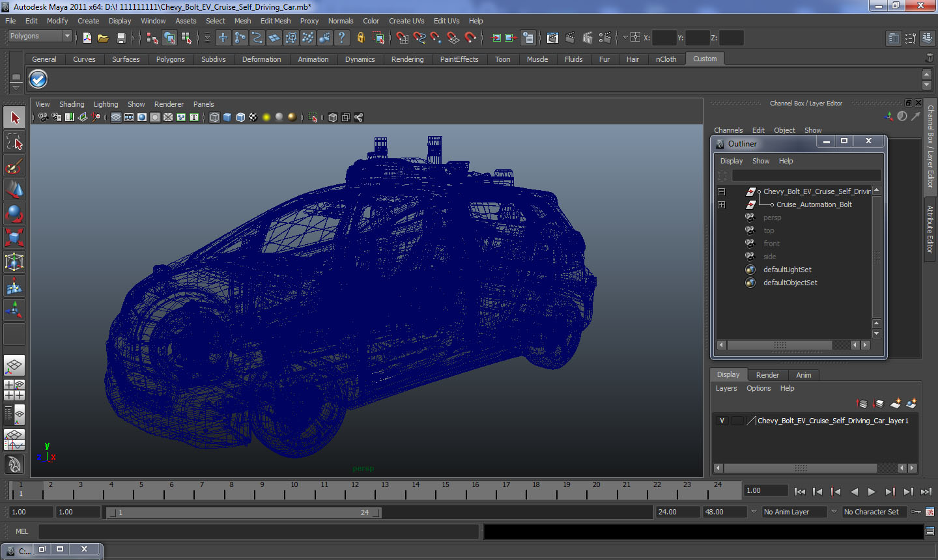The height and width of the screenshot is (560, 938).
Task: Activate the Scale tool cube icon
Action: click(14, 238)
